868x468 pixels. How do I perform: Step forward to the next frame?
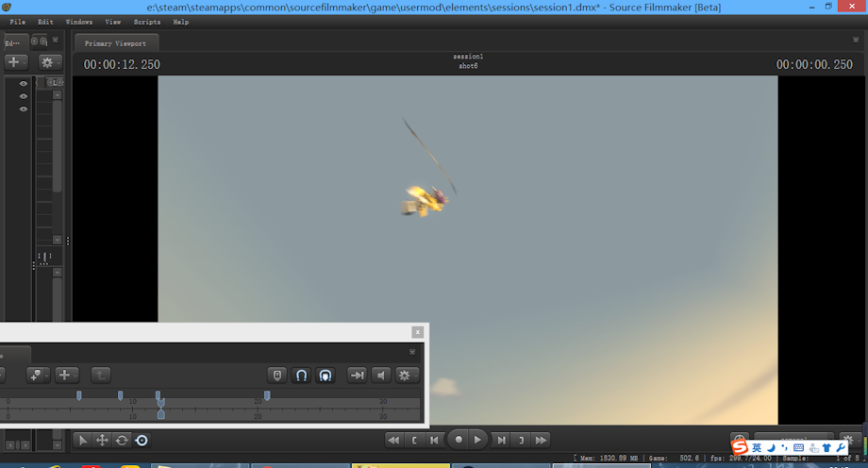pos(502,441)
